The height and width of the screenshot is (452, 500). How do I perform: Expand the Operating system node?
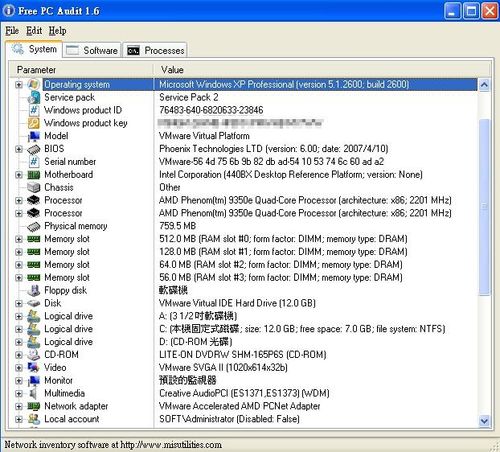pos(19,84)
